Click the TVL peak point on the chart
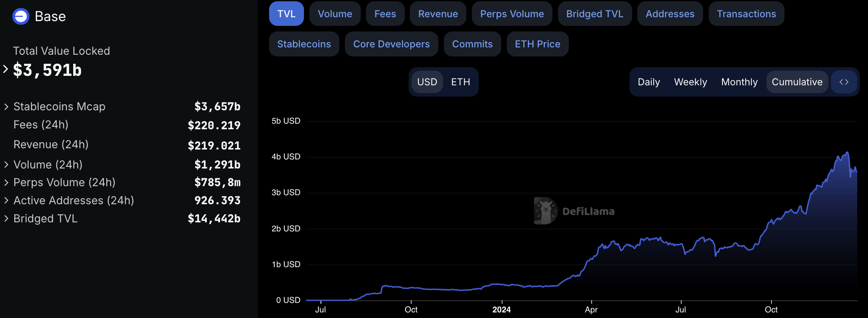This screenshot has width=868, height=318. click(847, 152)
